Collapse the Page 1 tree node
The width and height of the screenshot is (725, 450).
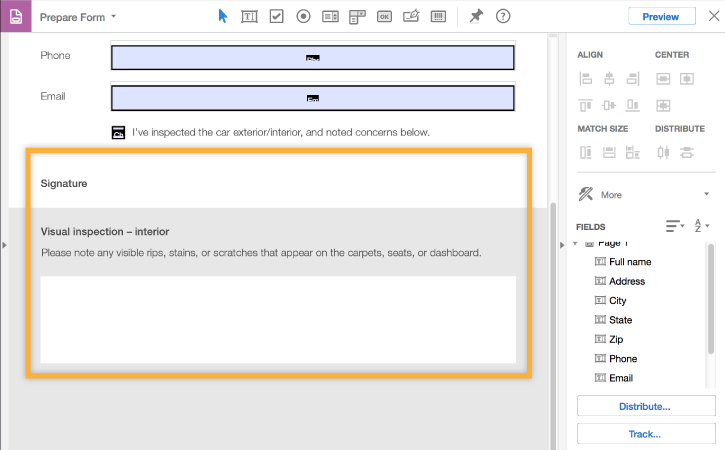click(575, 243)
